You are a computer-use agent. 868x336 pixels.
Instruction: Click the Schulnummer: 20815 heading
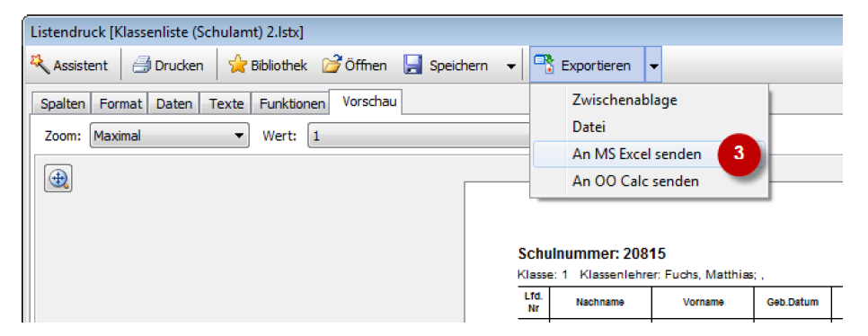(x=592, y=254)
